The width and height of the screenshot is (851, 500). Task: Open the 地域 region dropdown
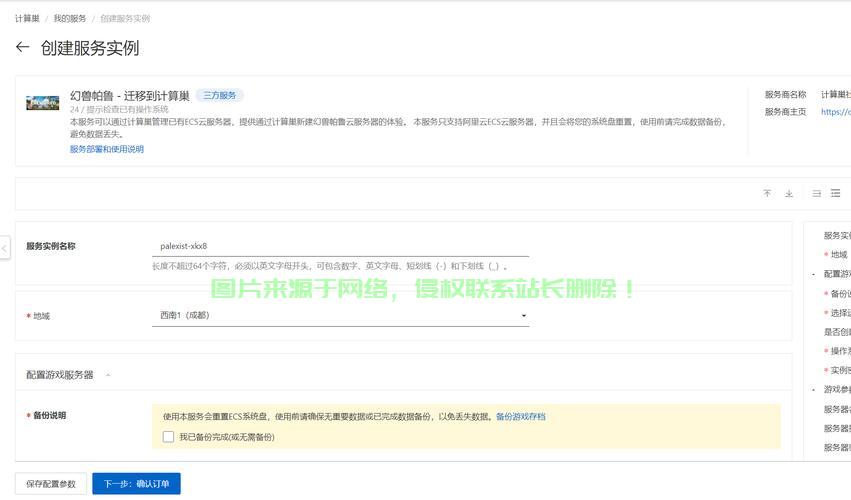(x=340, y=315)
